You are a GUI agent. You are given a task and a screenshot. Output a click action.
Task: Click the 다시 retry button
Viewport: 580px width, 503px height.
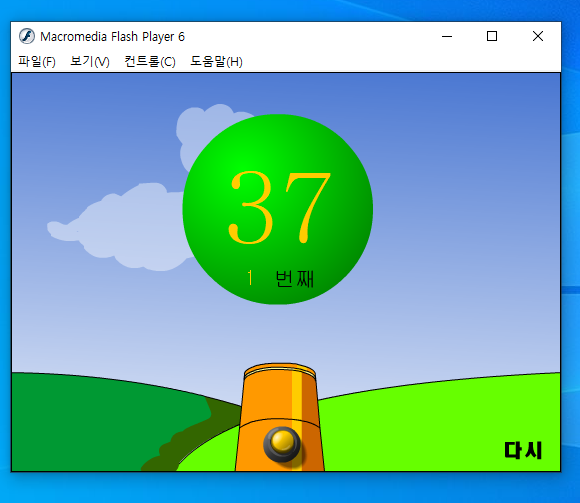click(523, 450)
